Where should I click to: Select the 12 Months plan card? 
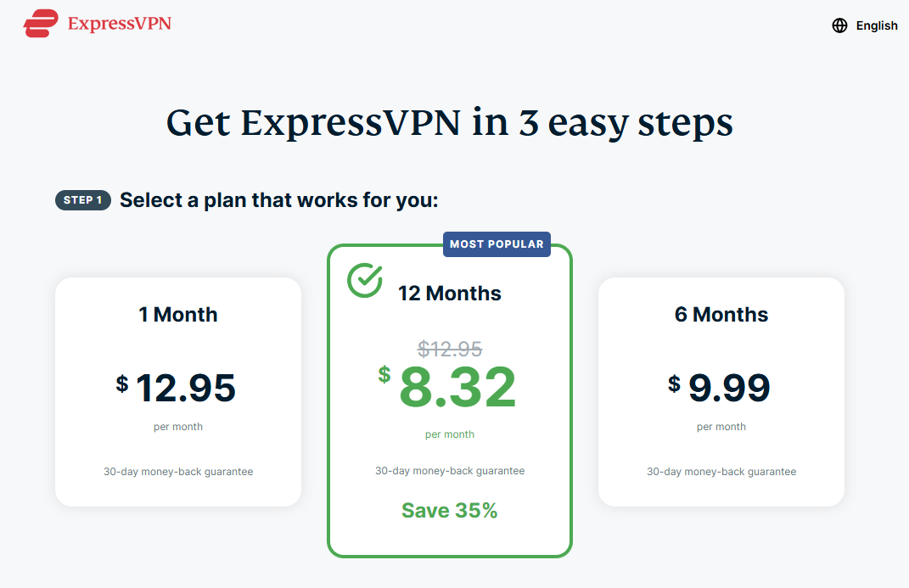point(450,400)
